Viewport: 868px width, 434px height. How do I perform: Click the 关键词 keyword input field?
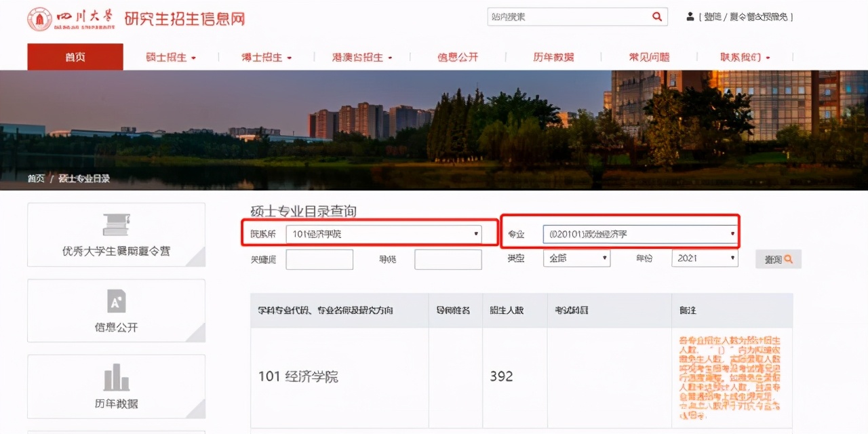coord(319,259)
